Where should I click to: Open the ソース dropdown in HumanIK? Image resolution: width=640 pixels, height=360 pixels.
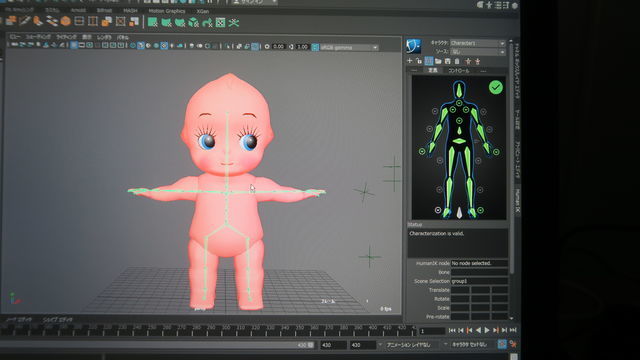pyautogui.click(x=478, y=52)
